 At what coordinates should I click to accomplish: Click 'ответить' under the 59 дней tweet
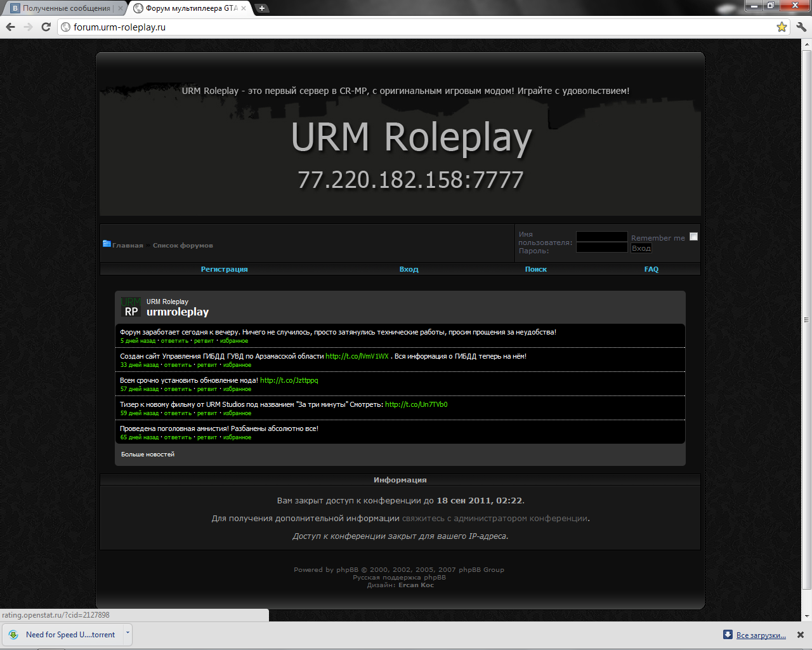(x=178, y=413)
